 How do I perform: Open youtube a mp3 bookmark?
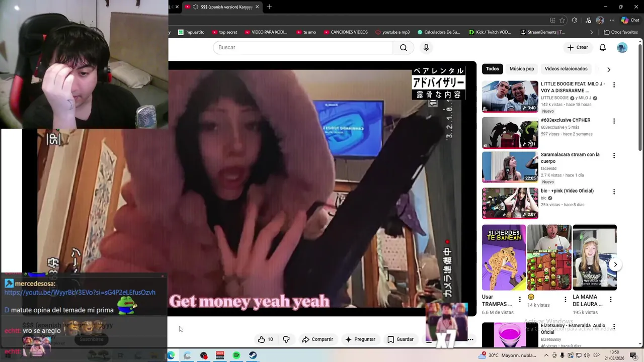pos(392,32)
